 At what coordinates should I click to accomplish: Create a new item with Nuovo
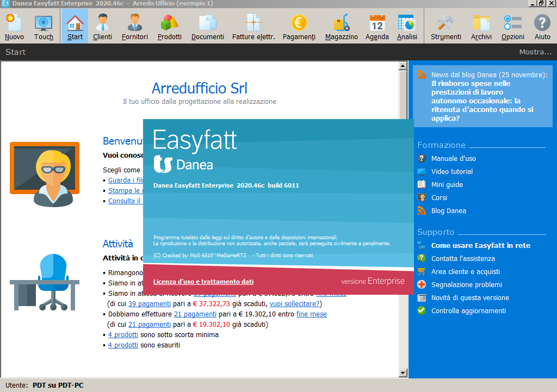click(14, 27)
